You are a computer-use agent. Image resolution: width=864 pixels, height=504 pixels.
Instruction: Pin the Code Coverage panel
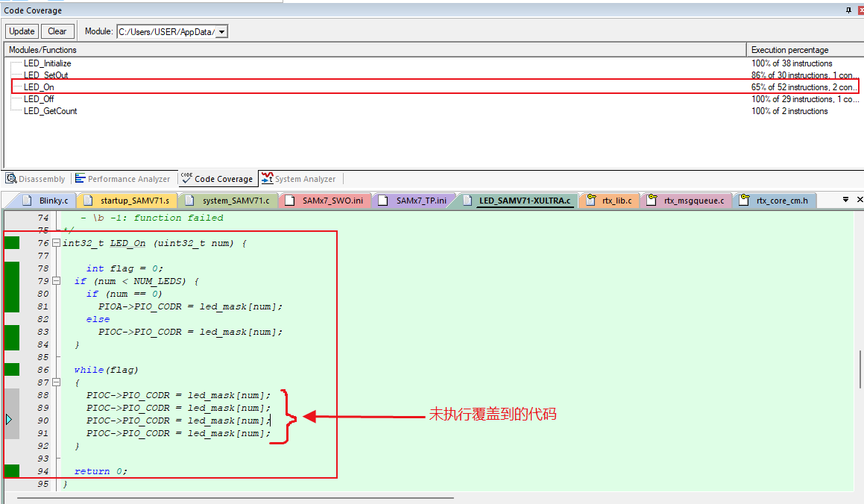click(848, 10)
